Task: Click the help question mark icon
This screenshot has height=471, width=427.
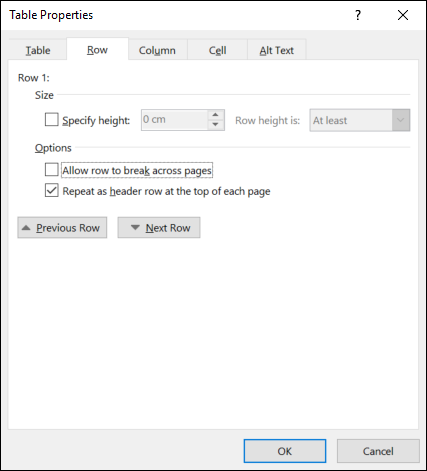Action: click(358, 15)
